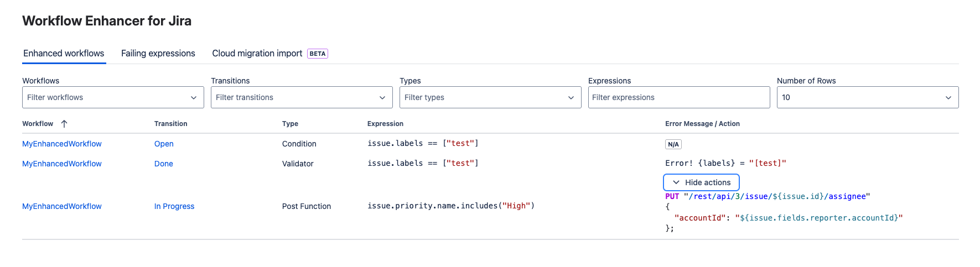The height and width of the screenshot is (267, 980).
Task: Sort by the Workflow column header
Action: pos(38,124)
